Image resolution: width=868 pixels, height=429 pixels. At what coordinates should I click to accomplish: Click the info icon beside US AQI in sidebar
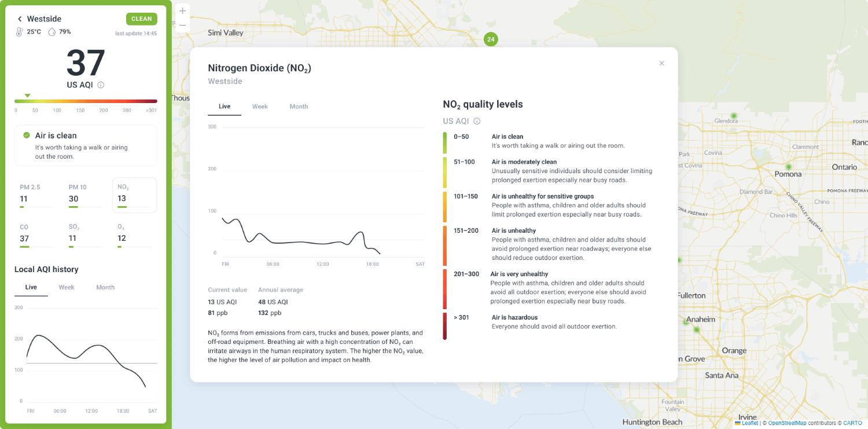click(x=101, y=85)
